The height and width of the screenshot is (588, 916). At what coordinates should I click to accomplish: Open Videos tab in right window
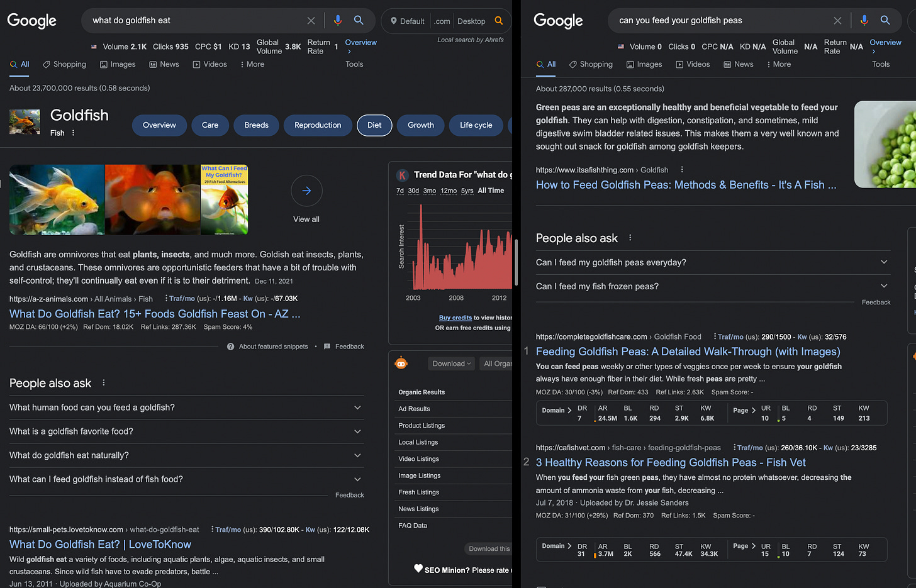[693, 64]
